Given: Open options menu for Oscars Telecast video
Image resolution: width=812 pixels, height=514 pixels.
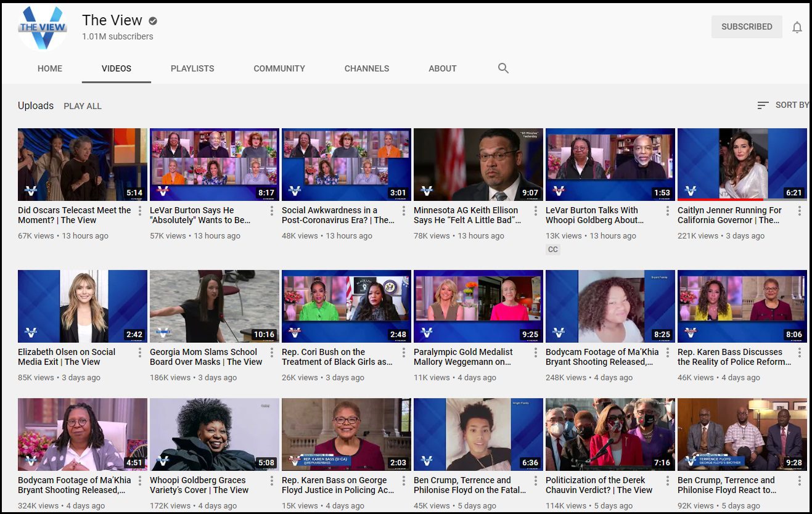Looking at the screenshot, I should click(x=140, y=211).
